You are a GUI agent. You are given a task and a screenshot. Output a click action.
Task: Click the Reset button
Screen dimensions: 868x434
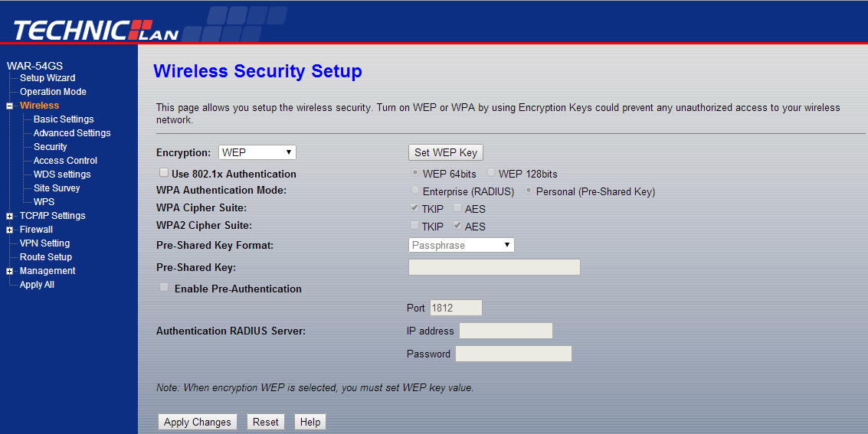coord(266,422)
